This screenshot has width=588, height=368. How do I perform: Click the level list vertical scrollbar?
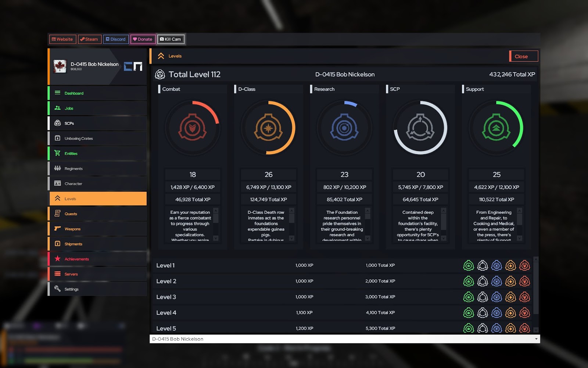coord(536,294)
